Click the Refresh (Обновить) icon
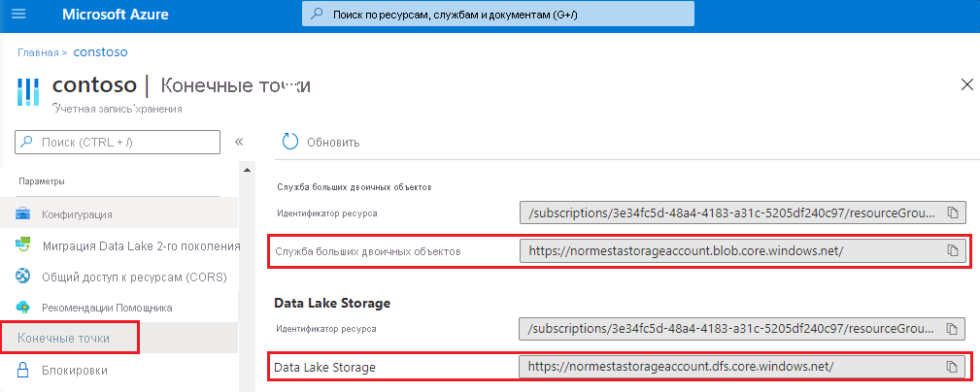980x392 pixels. coord(289,142)
